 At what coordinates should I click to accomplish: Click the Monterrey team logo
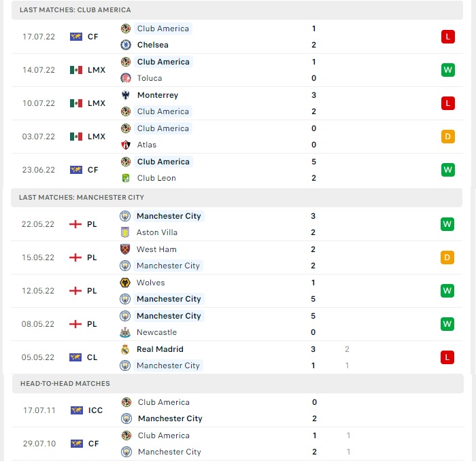[x=126, y=95]
